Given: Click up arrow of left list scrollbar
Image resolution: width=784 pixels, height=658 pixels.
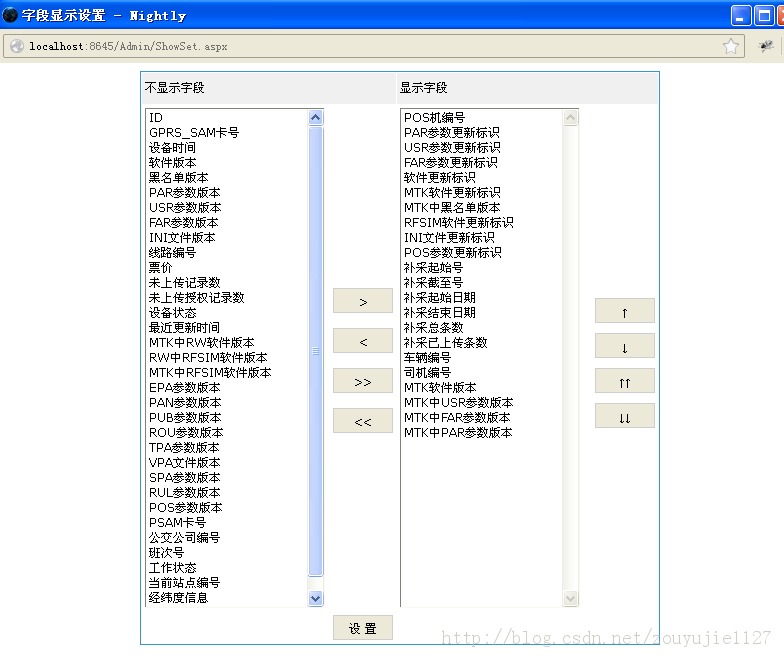Looking at the screenshot, I should (316, 118).
